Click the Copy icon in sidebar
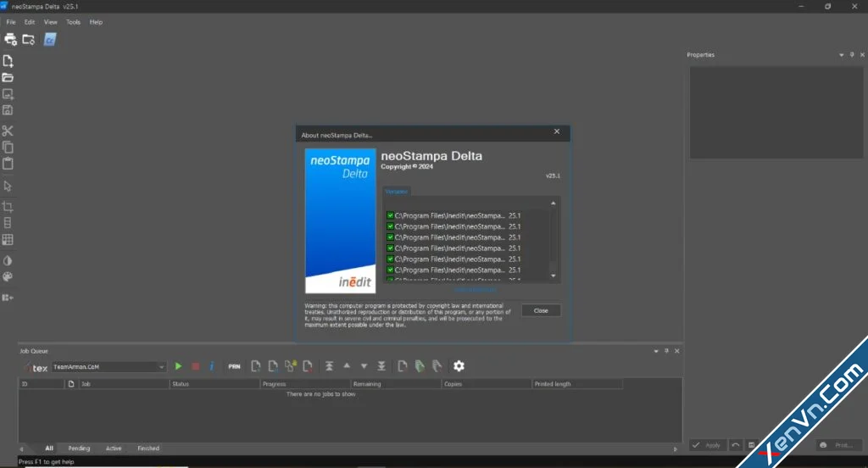This screenshot has width=868, height=468. click(x=8, y=148)
